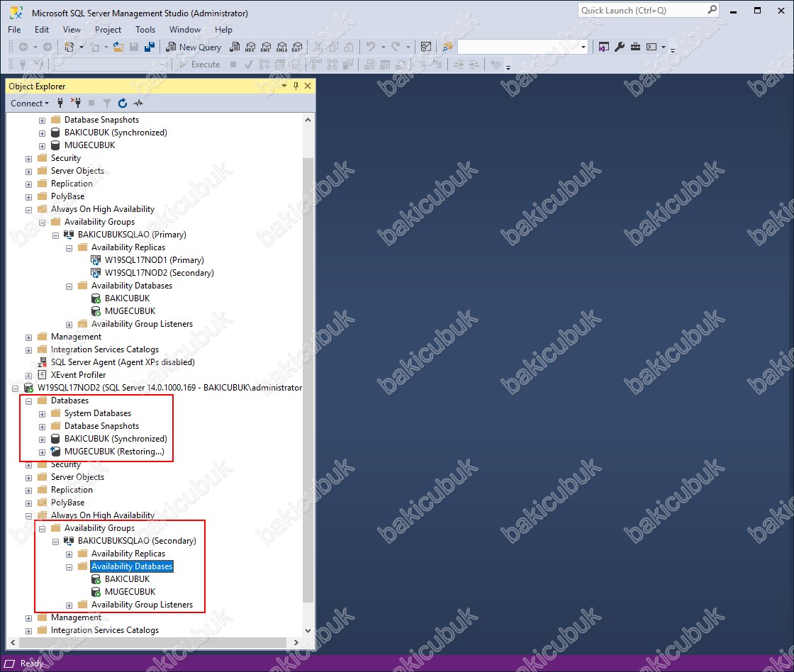
Task: Open the View menu
Action: point(72,29)
